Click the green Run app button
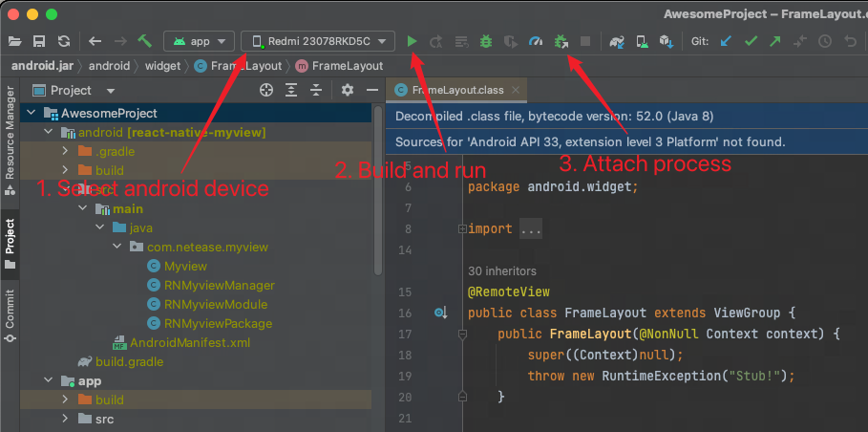The height and width of the screenshot is (432, 868). pos(412,41)
